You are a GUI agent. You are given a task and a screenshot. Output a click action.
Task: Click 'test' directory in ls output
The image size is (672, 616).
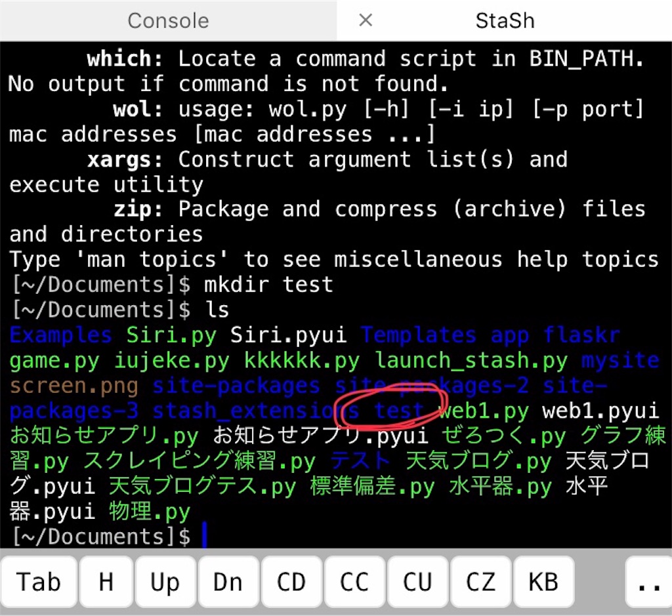pyautogui.click(x=399, y=411)
